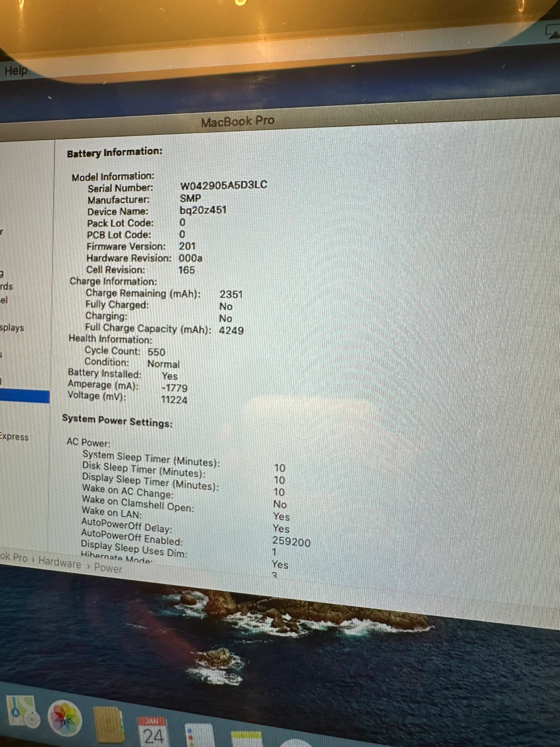The height and width of the screenshot is (747, 560).
Task: Open the Maps app in the Dock
Action: [x=22, y=711]
